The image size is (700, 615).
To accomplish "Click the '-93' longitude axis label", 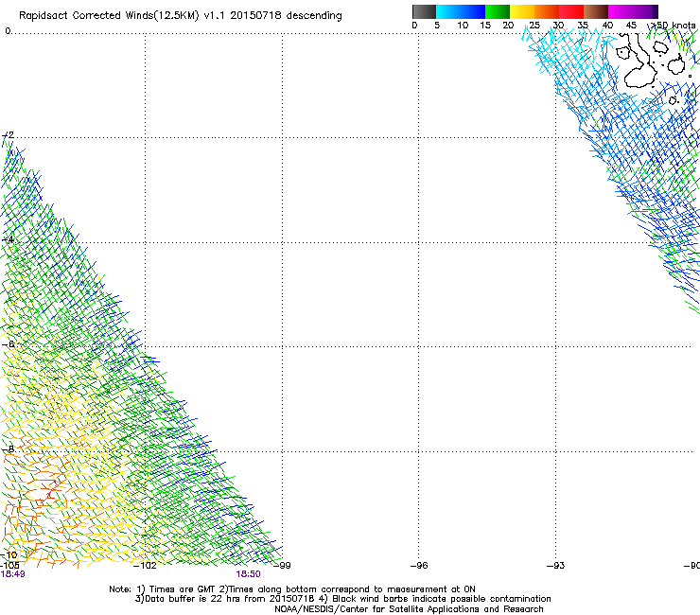I will [556, 566].
